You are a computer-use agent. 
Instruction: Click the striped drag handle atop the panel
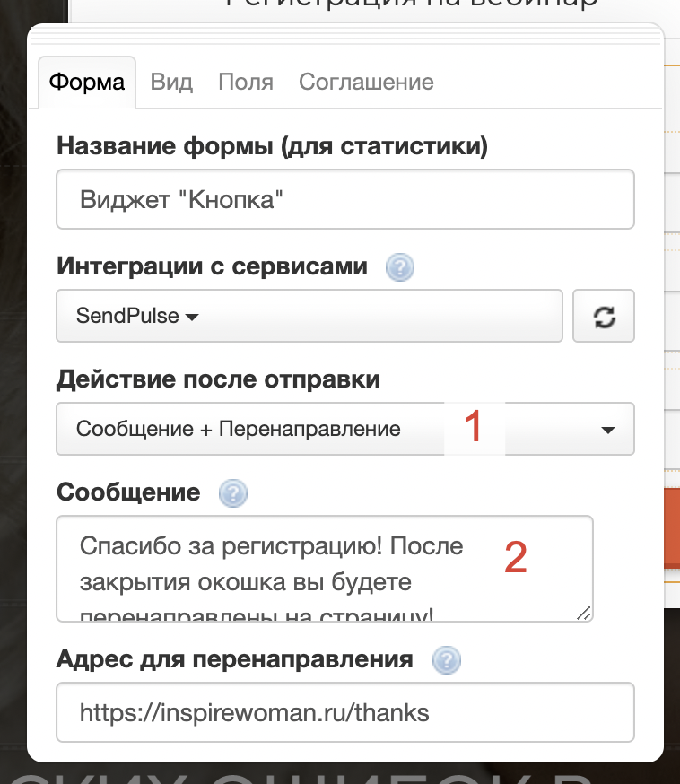click(x=345, y=37)
